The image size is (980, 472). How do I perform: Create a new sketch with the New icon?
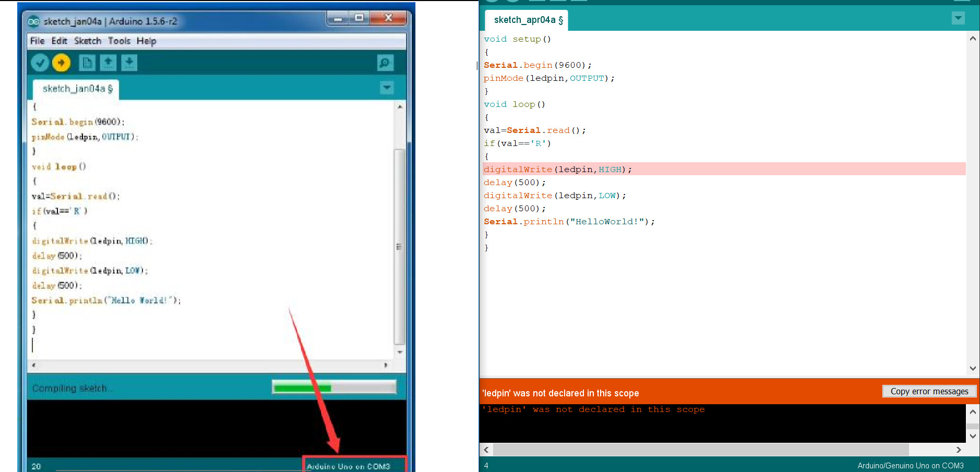coord(87,63)
